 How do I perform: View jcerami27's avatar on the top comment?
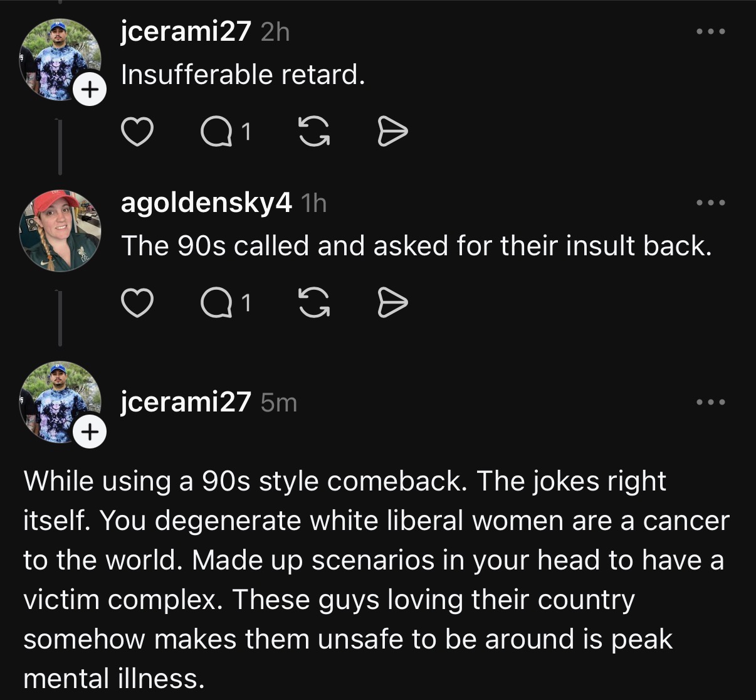(x=60, y=60)
